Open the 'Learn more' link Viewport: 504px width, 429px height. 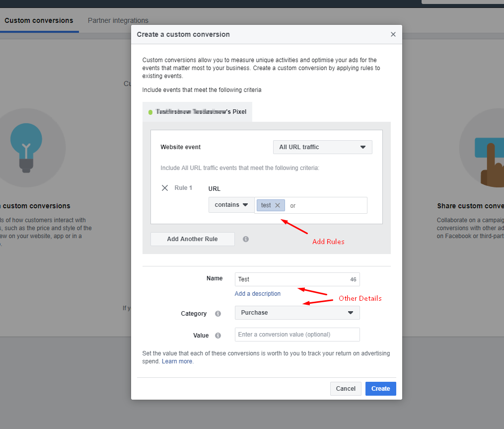pos(177,361)
